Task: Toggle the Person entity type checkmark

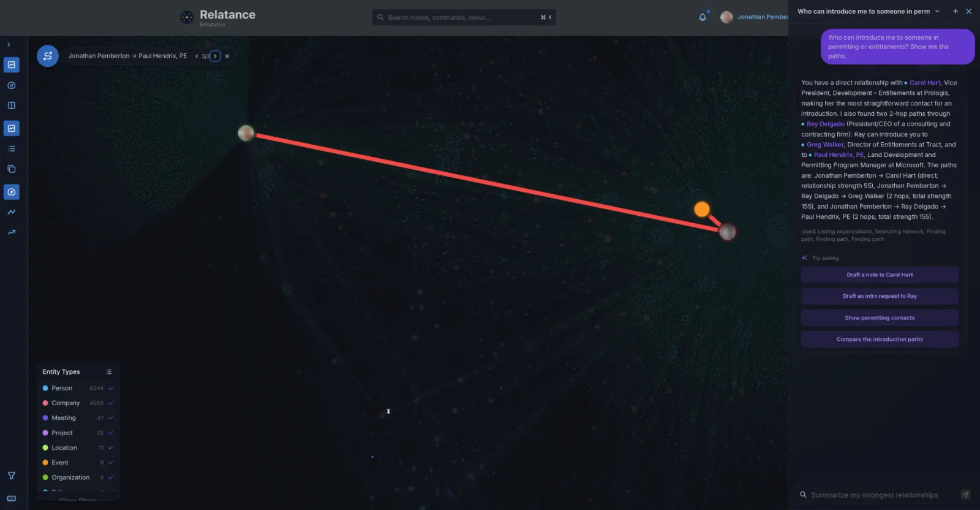Action: pyautogui.click(x=111, y=388)
